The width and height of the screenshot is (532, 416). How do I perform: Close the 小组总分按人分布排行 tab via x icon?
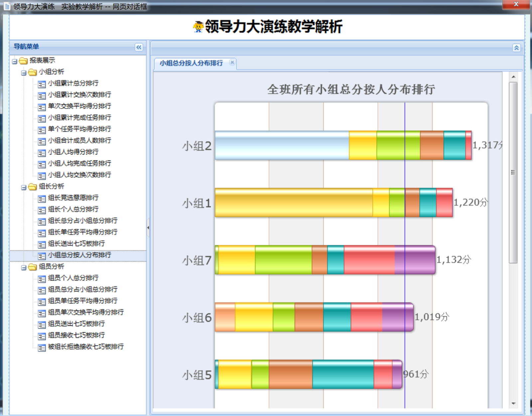[x=232, y=62]
